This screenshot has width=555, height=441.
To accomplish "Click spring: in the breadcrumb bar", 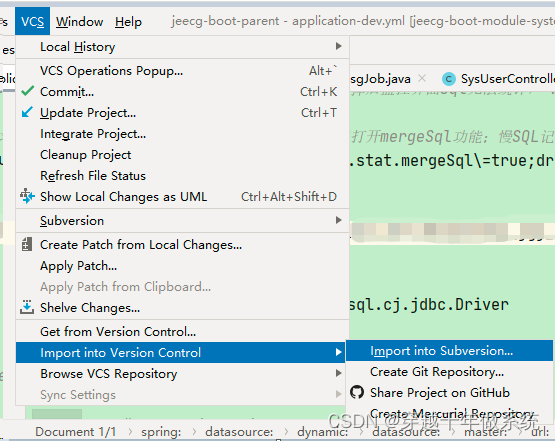I will (x=161, y=431).
